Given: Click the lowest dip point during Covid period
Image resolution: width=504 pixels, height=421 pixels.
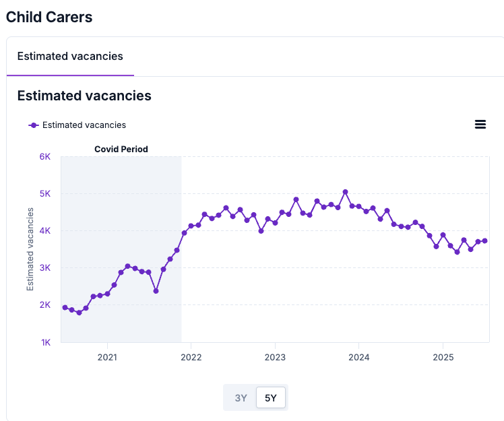Looking at the screenshot, I should (156, 291).
